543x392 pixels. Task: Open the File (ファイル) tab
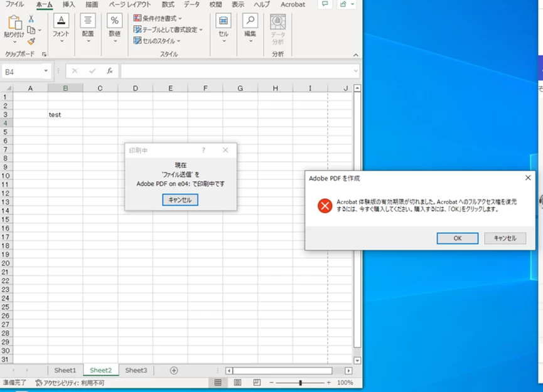(x=14, y=4)
